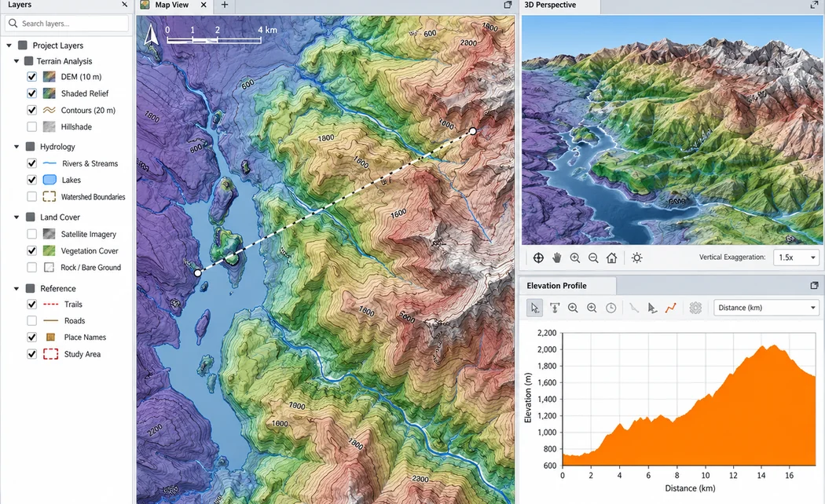Disable the Trails layer checkbox
The image size is (825, 504).
(32, 305)
